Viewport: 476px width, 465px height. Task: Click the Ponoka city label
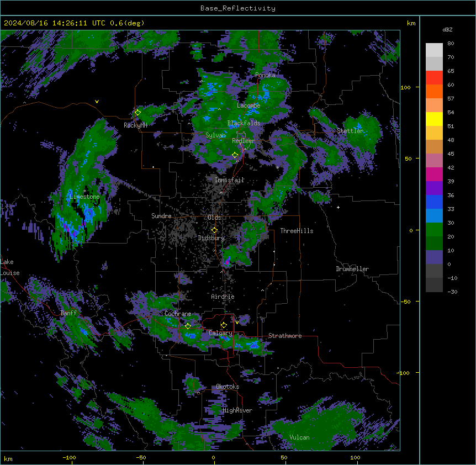pyautogui.click(x=265, y=75)
